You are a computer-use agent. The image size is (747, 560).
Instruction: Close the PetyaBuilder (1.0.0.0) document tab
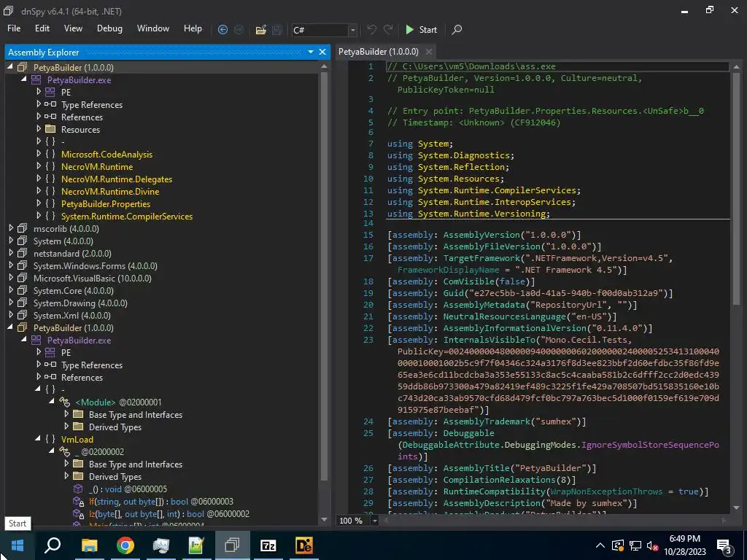click(429, 52)
